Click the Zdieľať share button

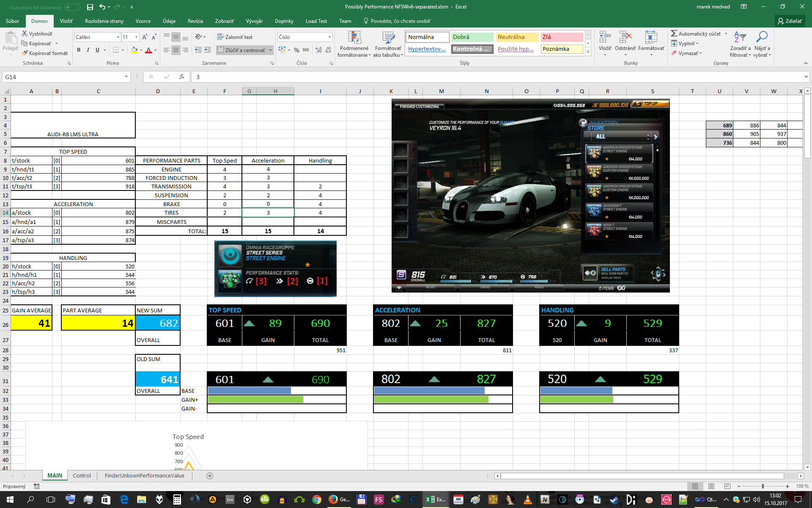tap(790, 21)
